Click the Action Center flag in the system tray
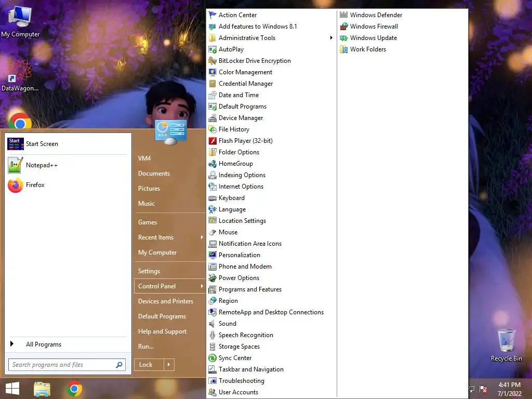Image resolution: width=532 pixels, height=399 pixels. (483, 389)
